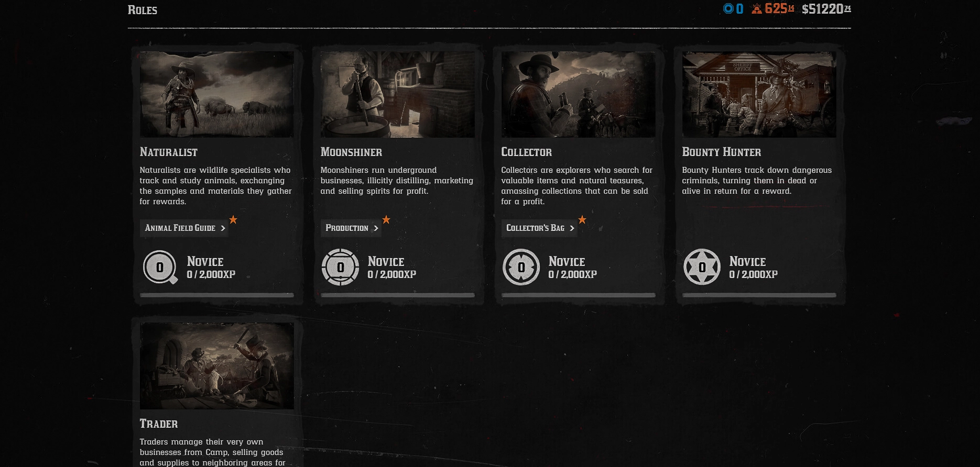The height and width of the screenshot is (467, 980).
Task: Click the Collector compass rank badge
Action: (521, 267)
